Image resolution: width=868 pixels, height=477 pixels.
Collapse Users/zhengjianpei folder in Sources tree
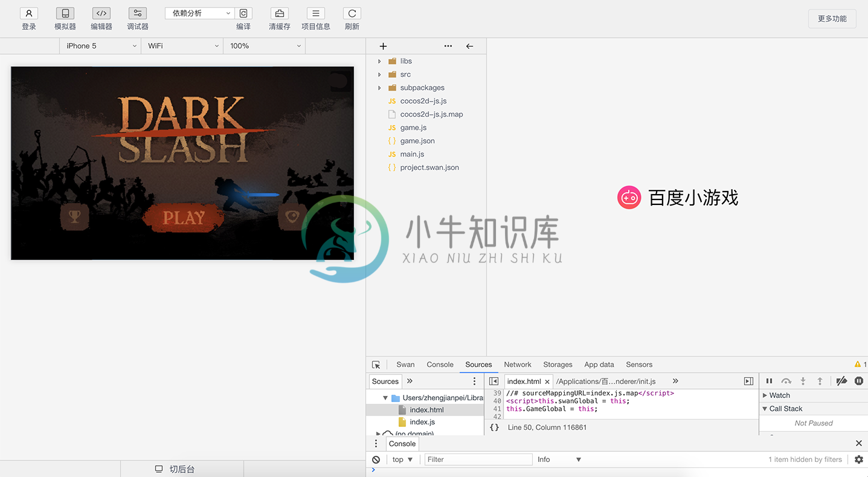(385, 398)
